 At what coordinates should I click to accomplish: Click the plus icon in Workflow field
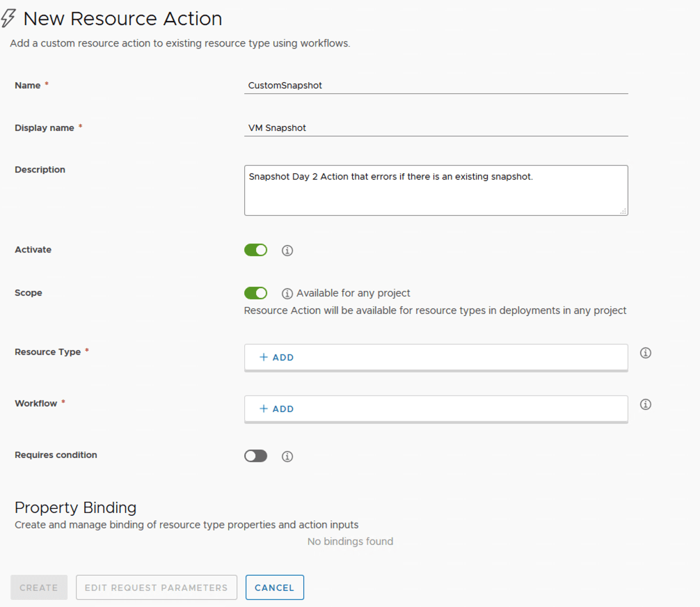264,409
